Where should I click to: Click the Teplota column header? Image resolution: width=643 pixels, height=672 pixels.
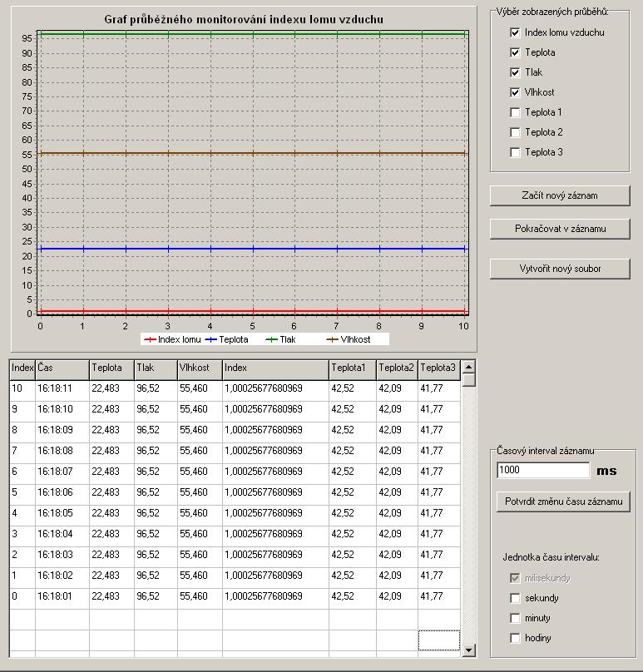click(x=111, y=369)
